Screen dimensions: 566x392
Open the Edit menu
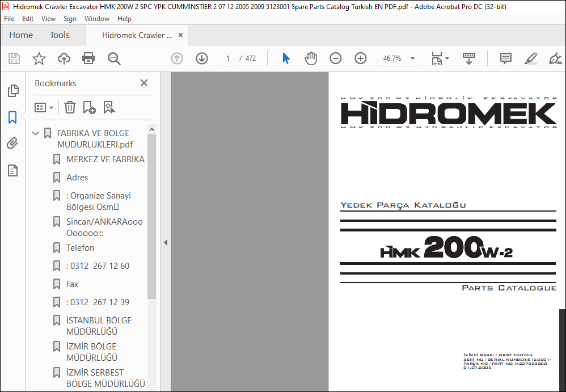28,19
